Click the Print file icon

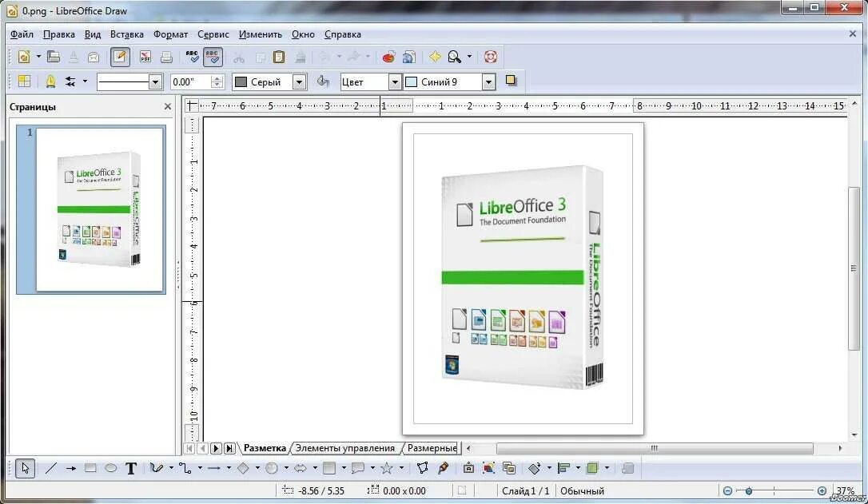point(166,57)
